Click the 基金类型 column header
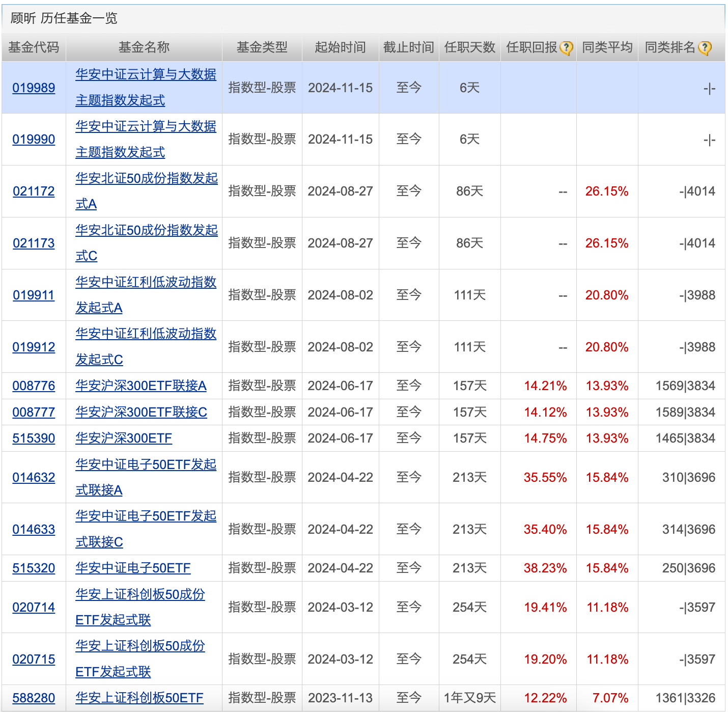The image size is (728, 712). [x=262, y=47]
